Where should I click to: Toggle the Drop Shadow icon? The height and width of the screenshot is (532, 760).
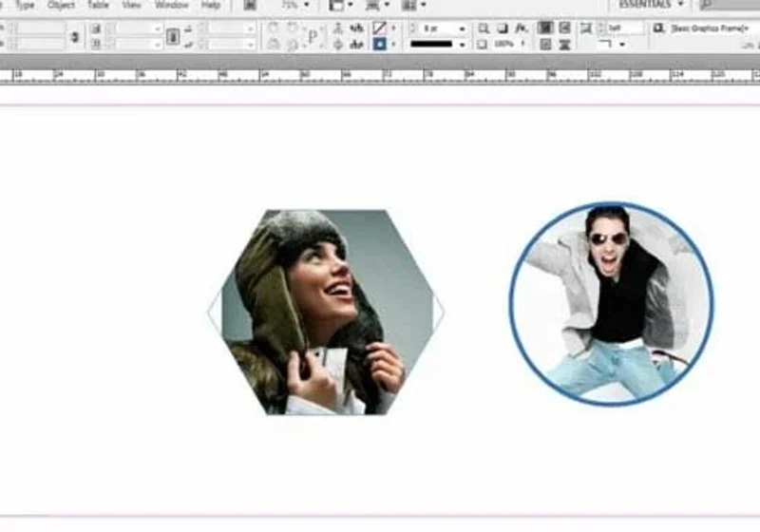tap(503, 28)
